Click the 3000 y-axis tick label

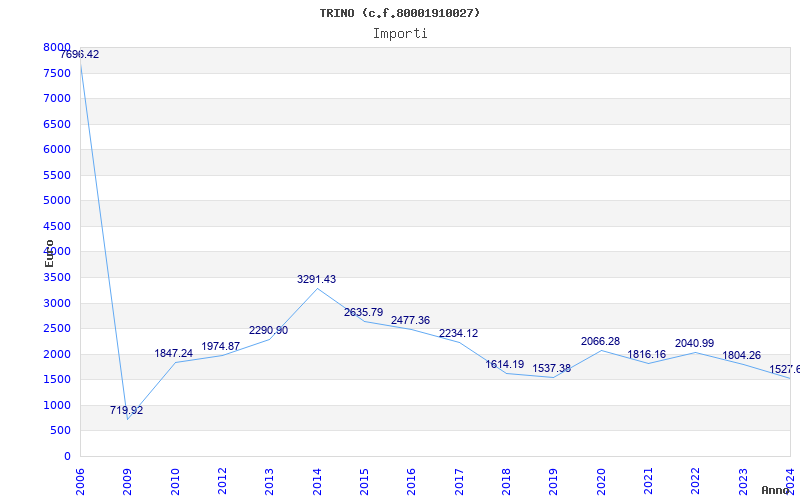(x=57, y=304)
